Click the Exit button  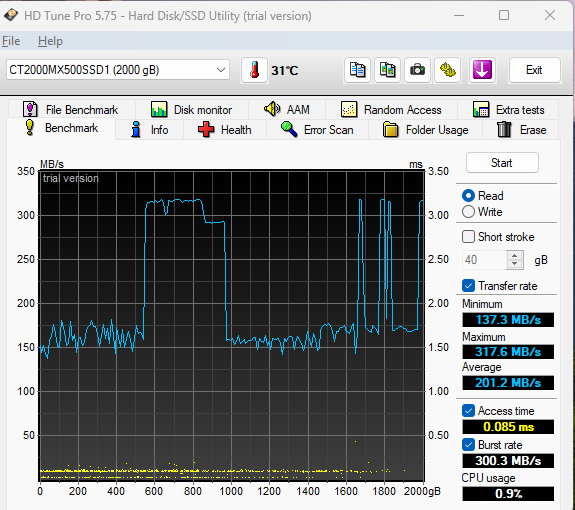tap(534, 70)
